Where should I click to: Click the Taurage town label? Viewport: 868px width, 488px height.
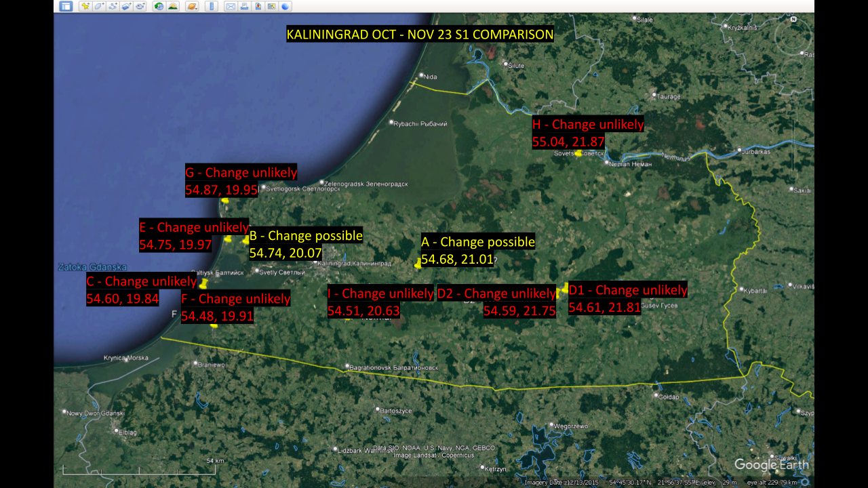tap(668, 96)
